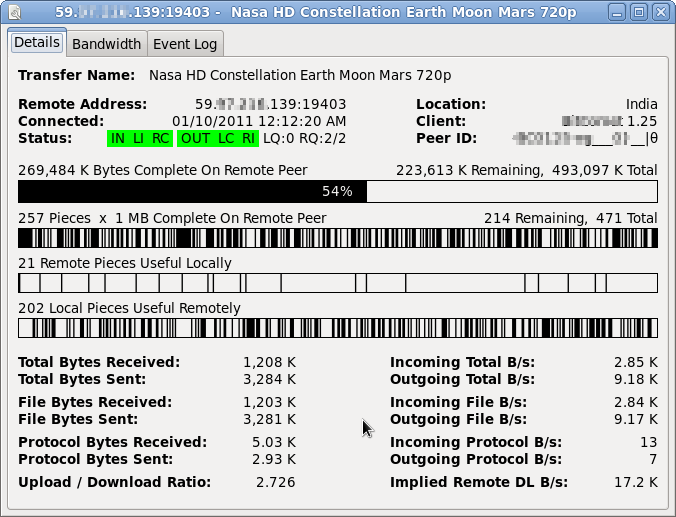Click Upload / Download Ratio value 2.726

pos(276,482)
